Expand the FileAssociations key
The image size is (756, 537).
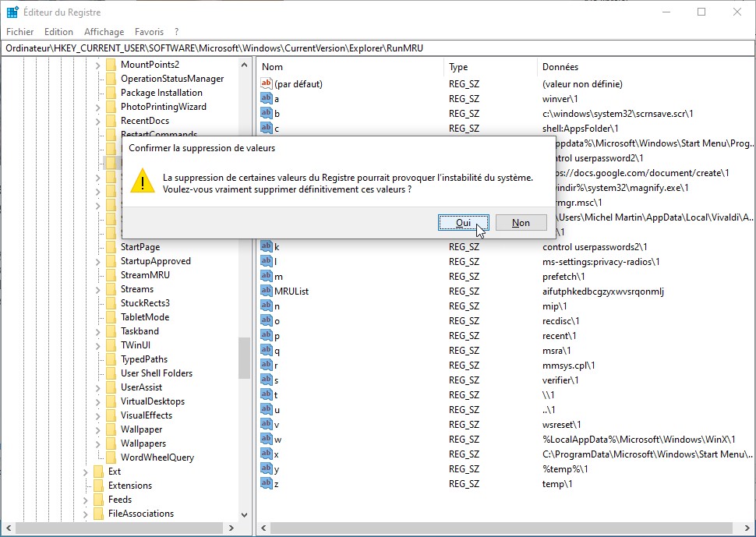[x=86, y=514]
